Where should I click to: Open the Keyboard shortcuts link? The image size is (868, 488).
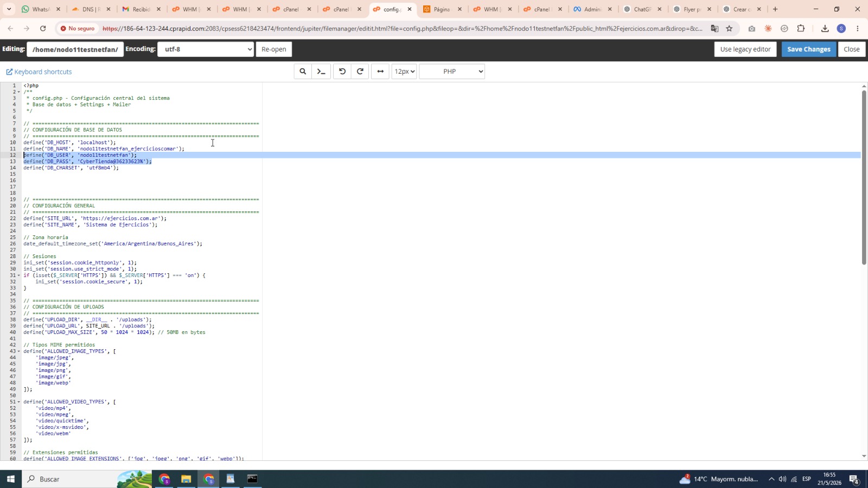coord(39,72)
